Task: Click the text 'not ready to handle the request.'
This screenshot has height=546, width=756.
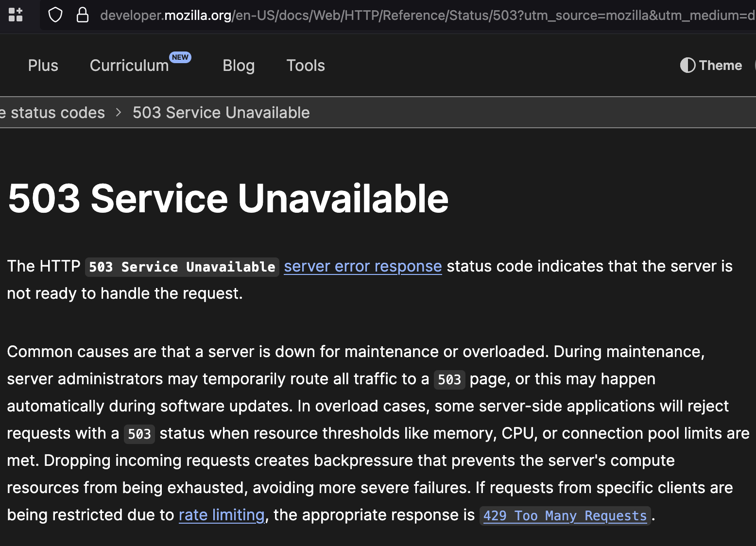Action: pyautogui.click(x=125, y=293)
